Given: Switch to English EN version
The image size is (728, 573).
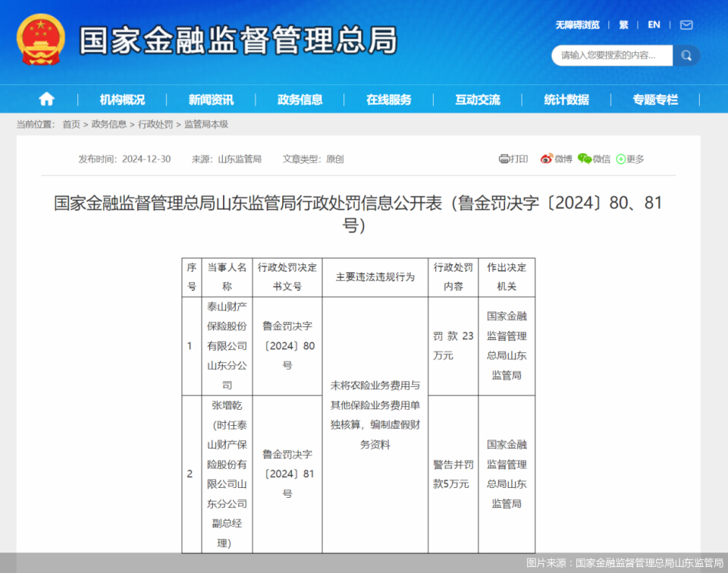Looking at the screenshot, I should [x=654, y=25].
